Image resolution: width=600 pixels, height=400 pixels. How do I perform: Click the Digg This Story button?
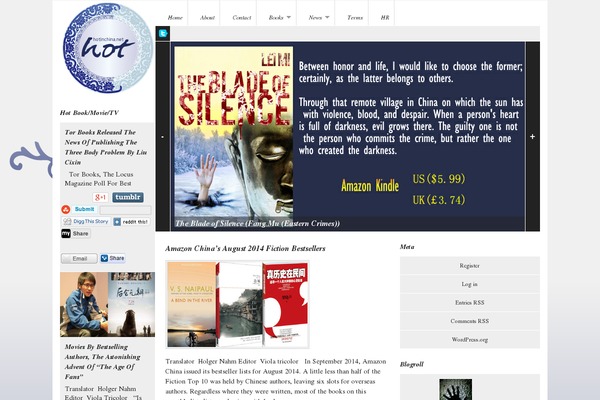(x=86, y=222)
